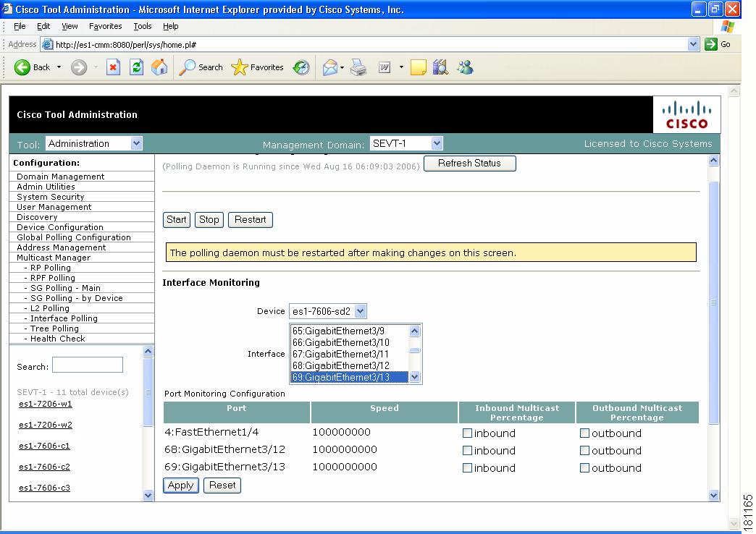
Task: Open the Help menu
Action: click(x=171, y=26)
